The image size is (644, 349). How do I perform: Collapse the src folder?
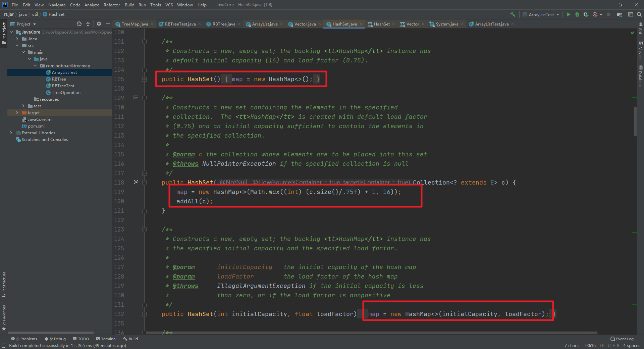tap(17, 45)
